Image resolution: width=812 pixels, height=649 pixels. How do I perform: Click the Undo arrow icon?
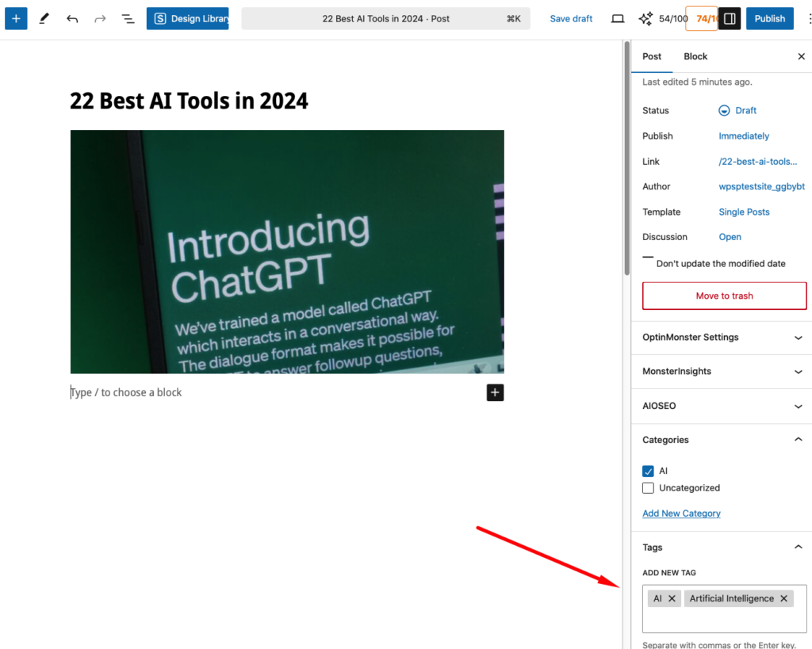pos(72,18)
